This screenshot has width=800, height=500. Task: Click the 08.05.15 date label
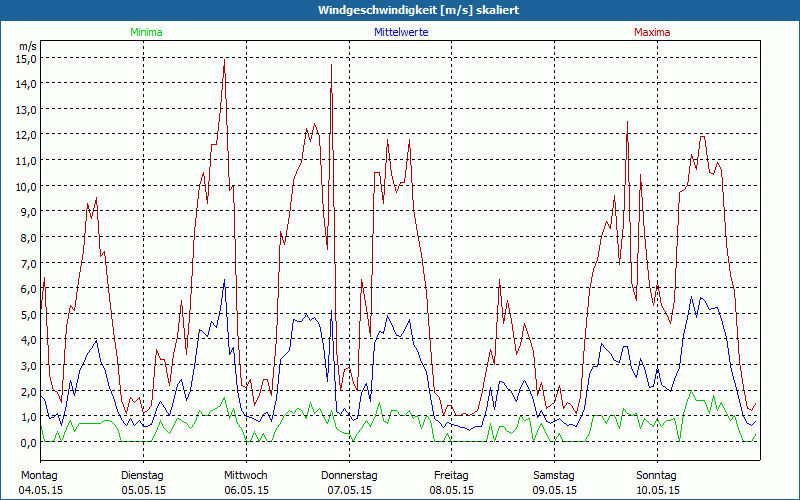point(451,490)
